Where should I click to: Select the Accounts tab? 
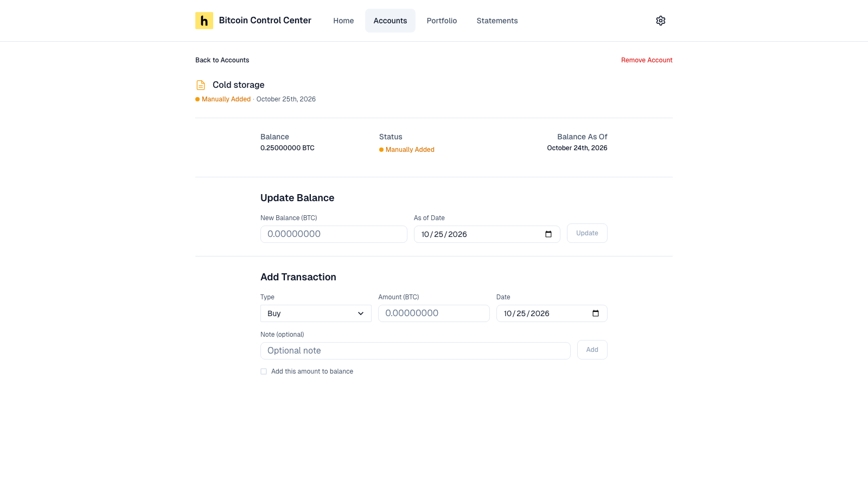[390, 21]
